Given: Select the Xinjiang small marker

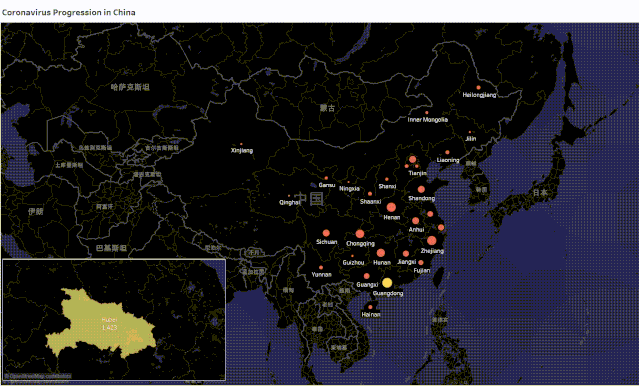Looking at the screenshot, I should pos(241,144).
